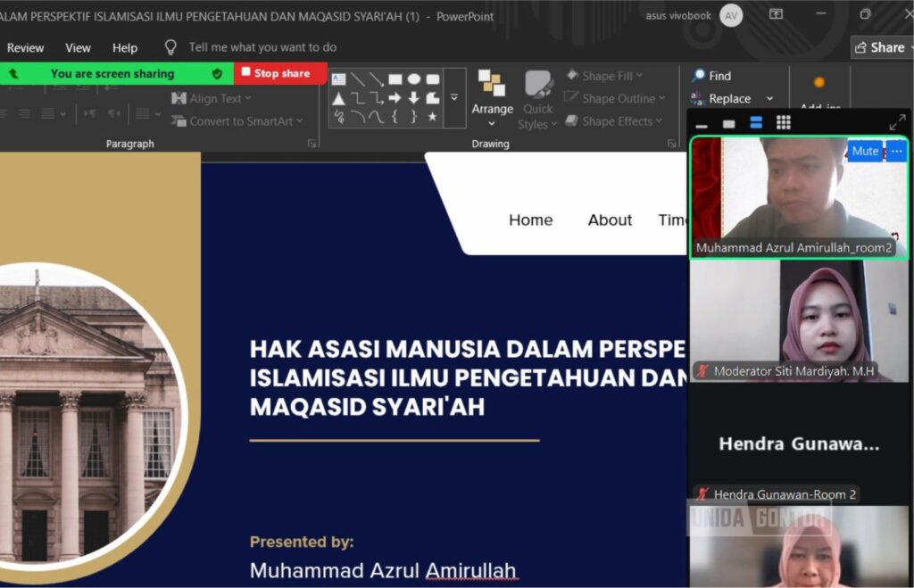
Task: Click Zoom sharing status arrow icon
Action: [14, 73]
